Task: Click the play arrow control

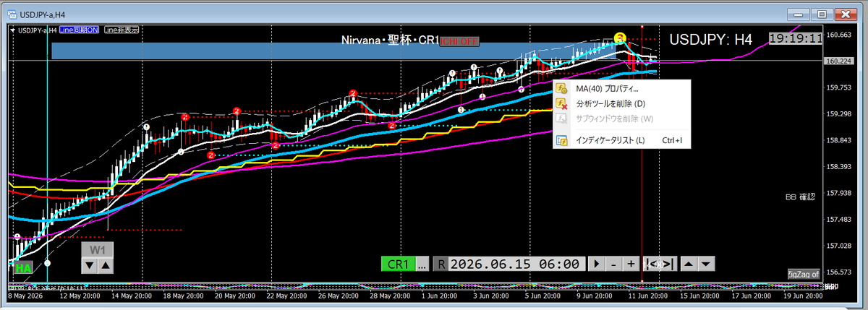Action: [x=596, y=264]
